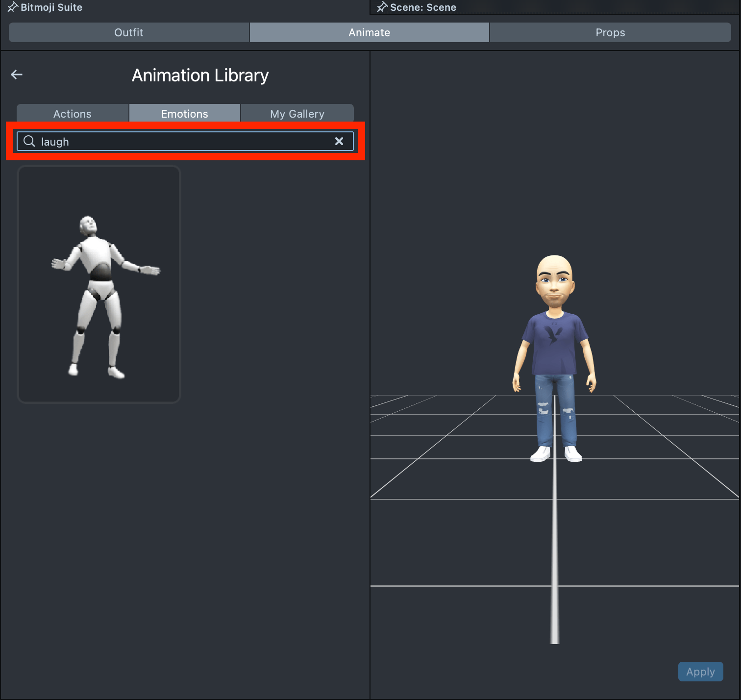Image resolution: width=741 pixels, height=700 pixels.
Task: Open the My Gallery tab
Action: 297,114
